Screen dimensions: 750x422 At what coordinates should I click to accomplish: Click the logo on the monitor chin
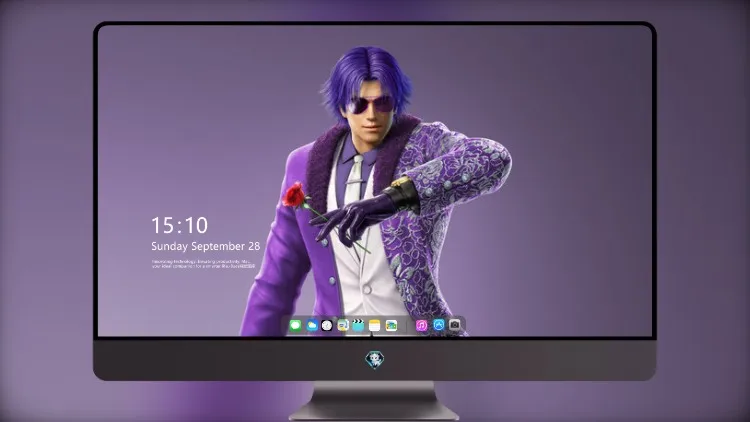point(375,360)
